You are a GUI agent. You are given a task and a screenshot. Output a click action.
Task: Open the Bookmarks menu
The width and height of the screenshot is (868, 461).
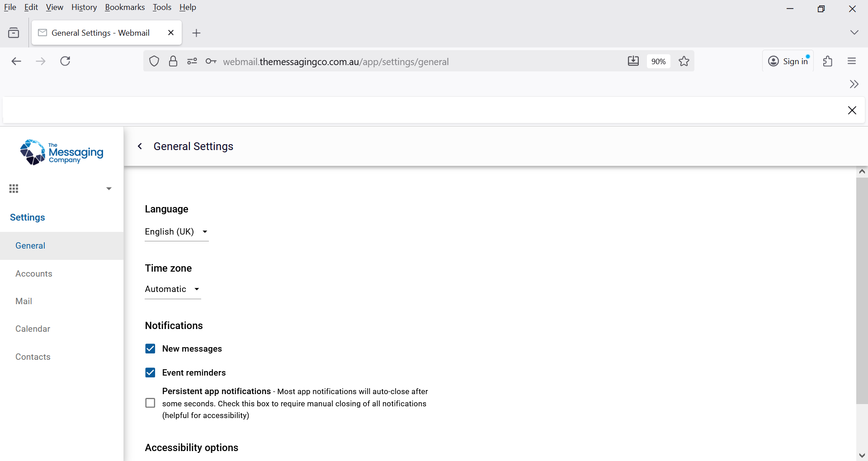[125, 7]
